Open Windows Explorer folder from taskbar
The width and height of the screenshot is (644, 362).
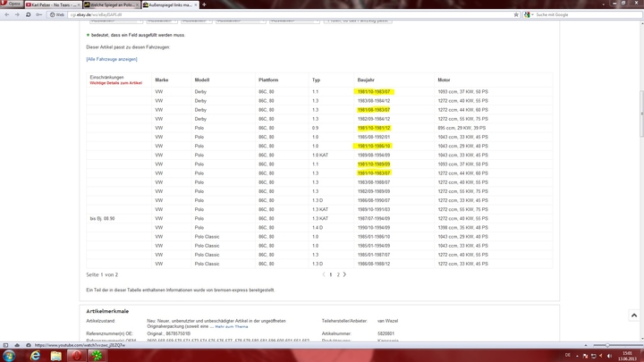tap(55, 356)
